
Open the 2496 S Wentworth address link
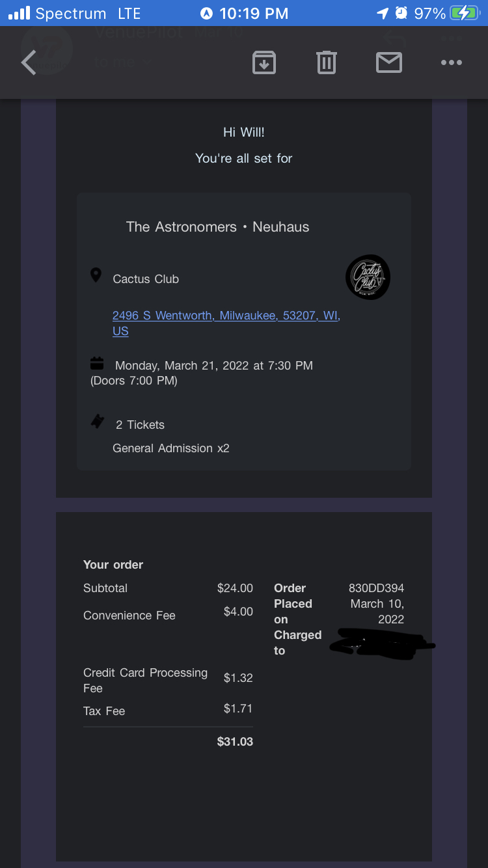226,316
